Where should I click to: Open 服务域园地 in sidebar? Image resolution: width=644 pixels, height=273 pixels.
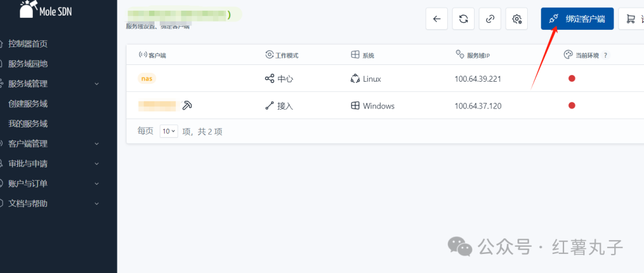[28, 64]
